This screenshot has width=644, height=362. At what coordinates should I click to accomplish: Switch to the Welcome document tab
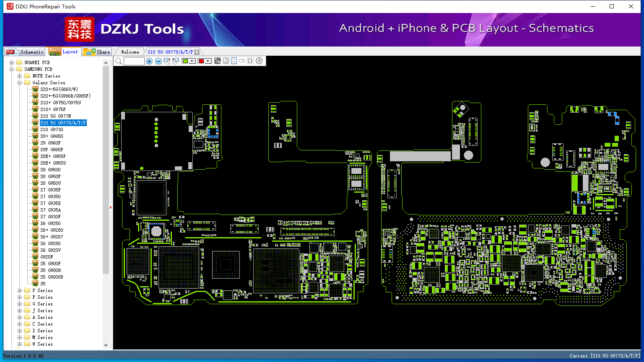(130, 52)
